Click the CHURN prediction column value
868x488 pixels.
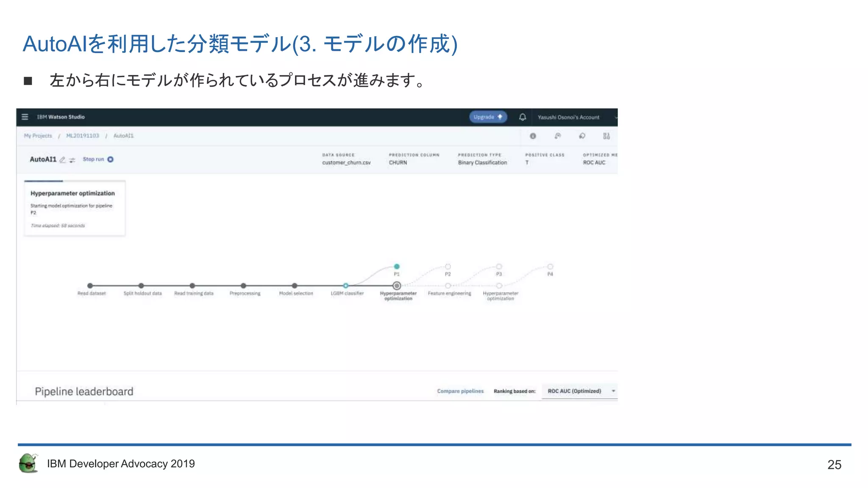(398, 163)
